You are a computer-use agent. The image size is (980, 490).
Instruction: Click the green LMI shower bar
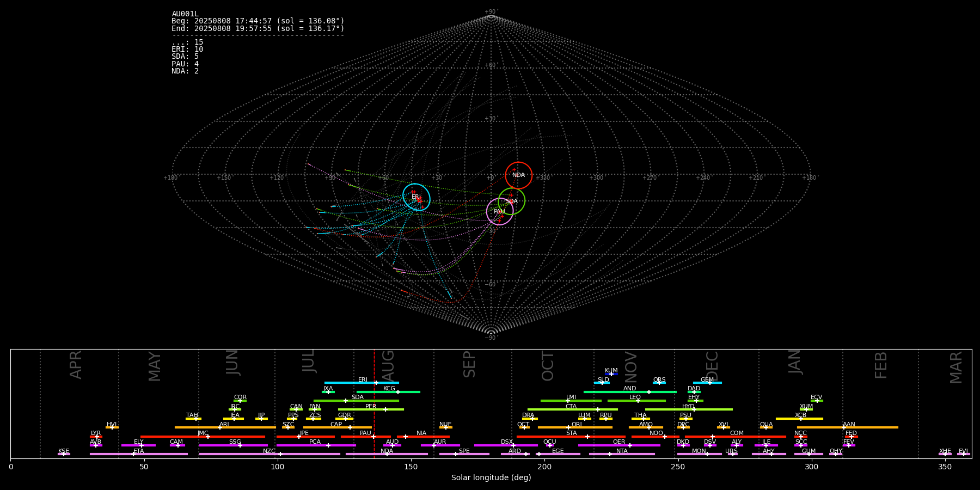pos(571,401)
